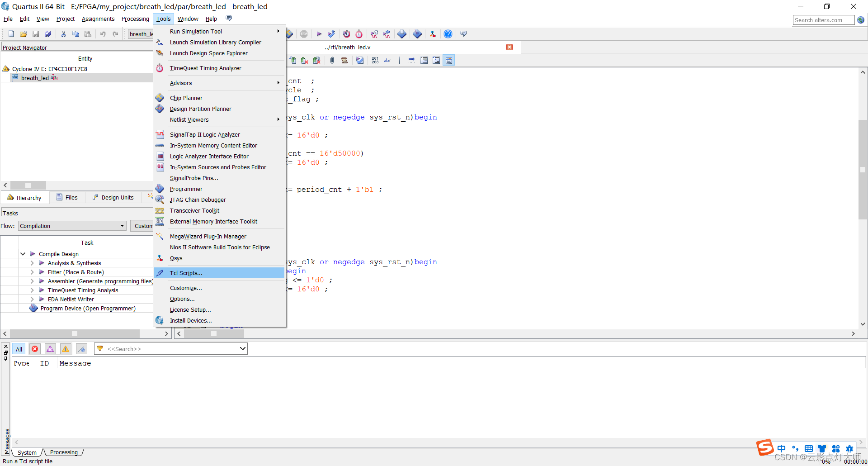Click the Search altera.com input field
The height and width of the screenshot is (466, 868).
pyautogui.click(x=824, y=20)
